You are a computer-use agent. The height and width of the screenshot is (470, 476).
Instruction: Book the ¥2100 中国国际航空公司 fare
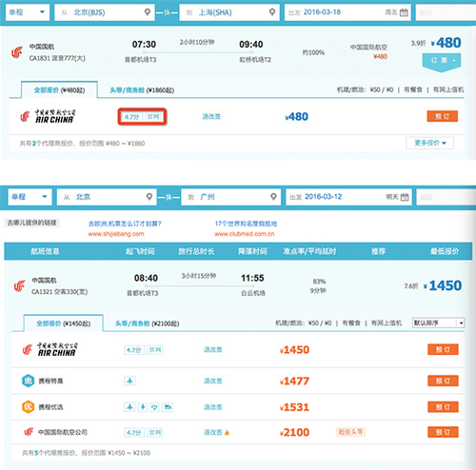click(443, 432)
